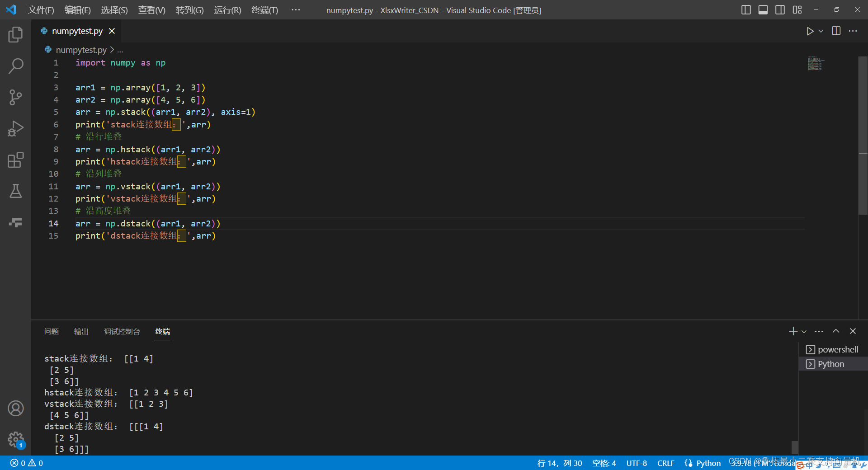Image resolution: width=868 pixels, height=470 pixels.
Task: Select the Python terminal entry
Action: [833, 364]
